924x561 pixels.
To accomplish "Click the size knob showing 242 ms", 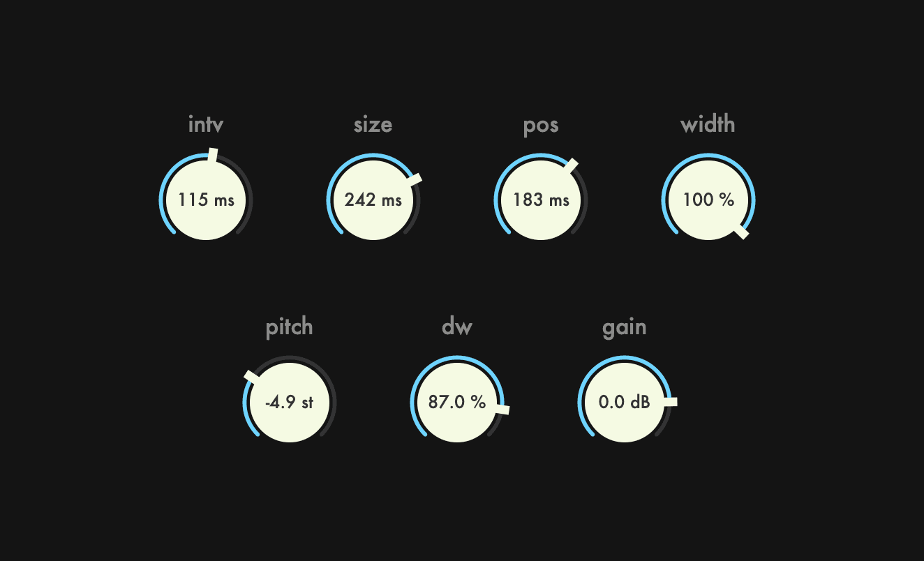I will point(373,200).
